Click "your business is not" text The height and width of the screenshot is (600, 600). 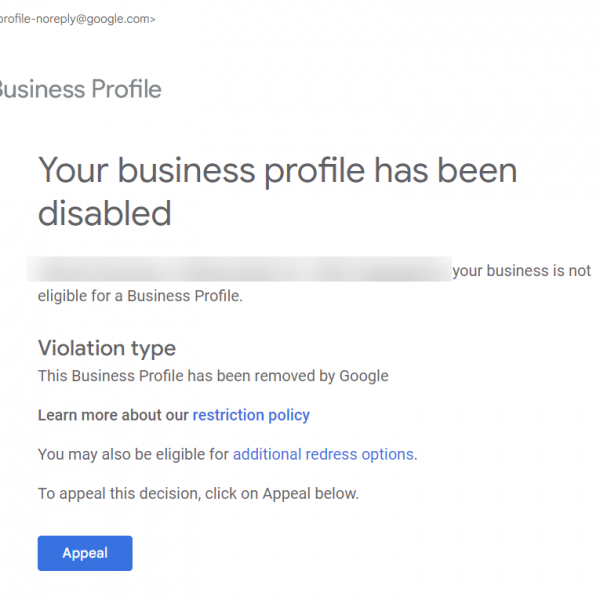(x=521, y=271)
